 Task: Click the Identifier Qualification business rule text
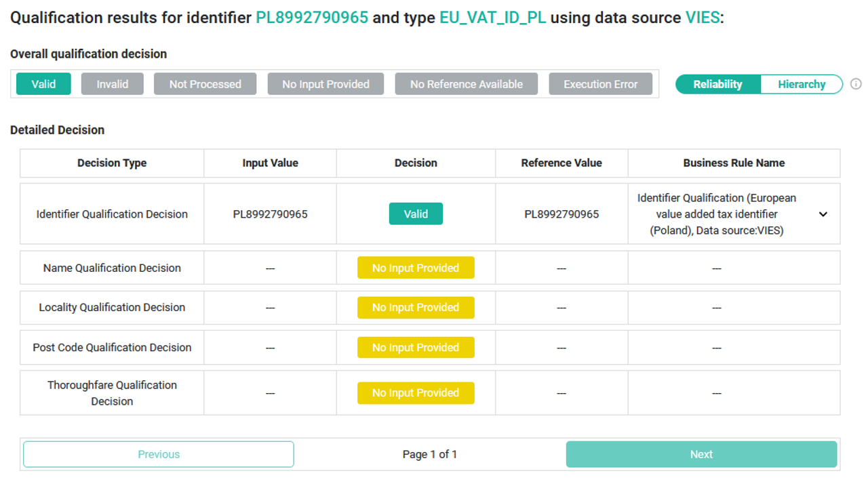click(x=717, y=214)
